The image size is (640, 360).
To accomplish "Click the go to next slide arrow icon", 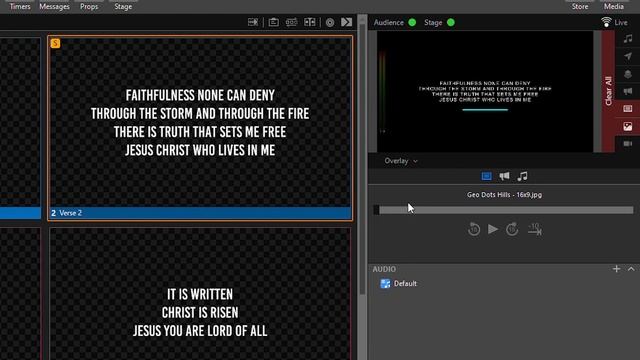I will [x=347, y=22].
